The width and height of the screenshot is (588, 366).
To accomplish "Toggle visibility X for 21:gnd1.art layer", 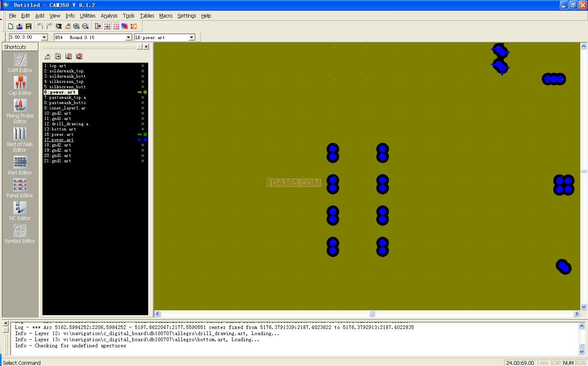I will [143, 161].
